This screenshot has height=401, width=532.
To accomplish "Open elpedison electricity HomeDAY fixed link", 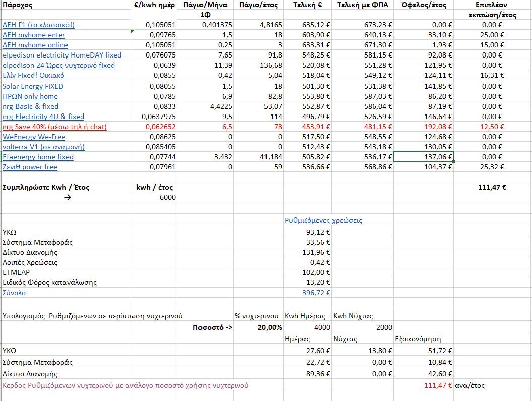I will point(62,55).
